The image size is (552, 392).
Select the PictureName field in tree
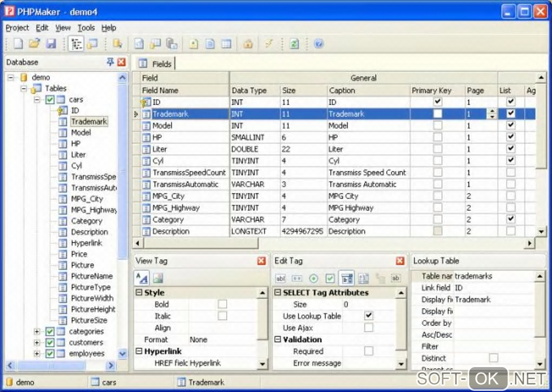click(x=91, y=276)
